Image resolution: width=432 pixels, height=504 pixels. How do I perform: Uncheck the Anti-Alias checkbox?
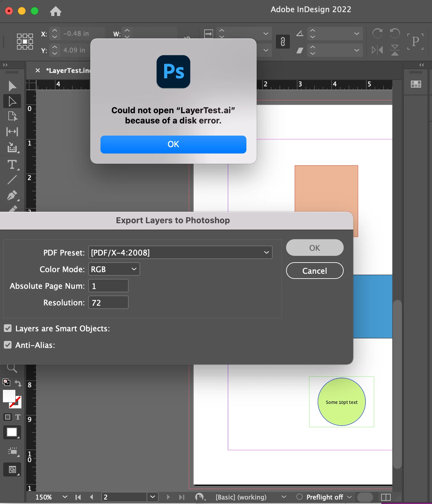[8, 345]
